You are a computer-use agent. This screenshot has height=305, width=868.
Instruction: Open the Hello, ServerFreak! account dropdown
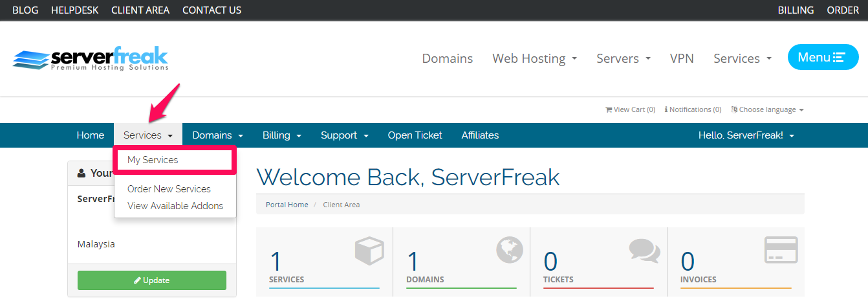746,135
